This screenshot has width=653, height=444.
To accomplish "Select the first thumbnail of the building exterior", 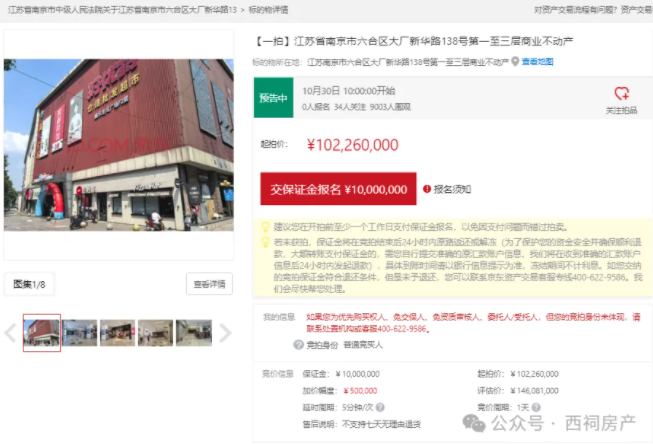I will click(42, 333).
